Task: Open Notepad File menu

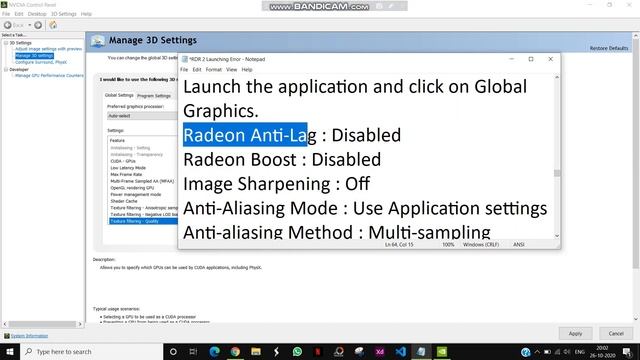Action: tap(184, 70)
